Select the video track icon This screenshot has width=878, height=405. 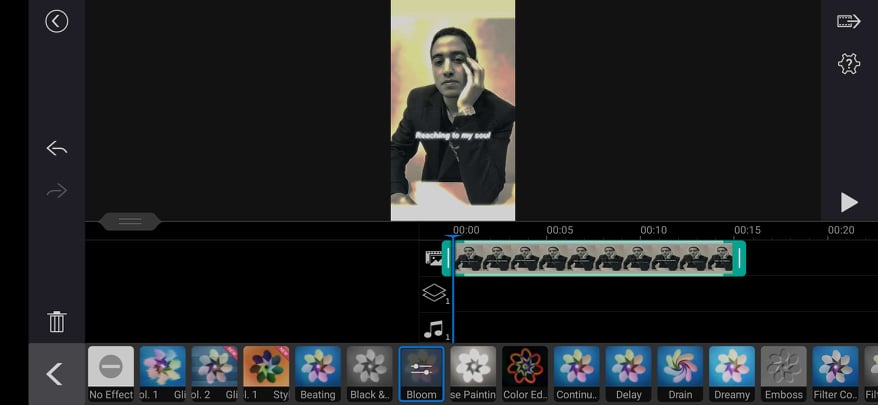click(x=434, y=258)
